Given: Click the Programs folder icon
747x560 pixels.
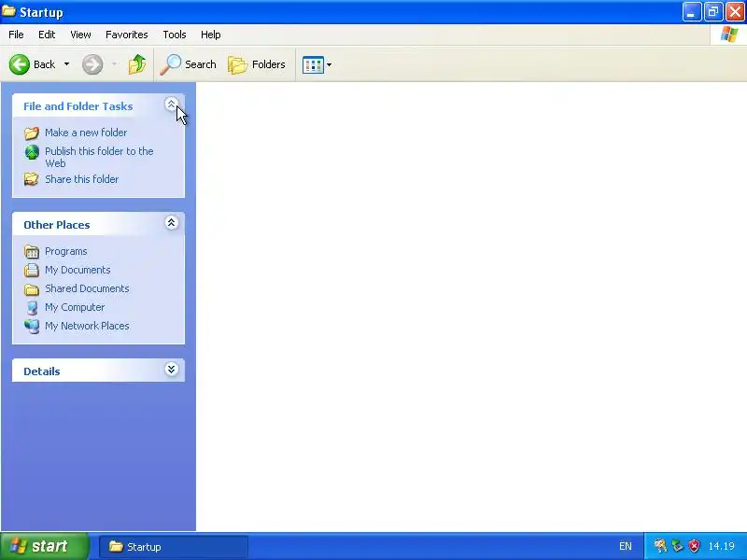Looking at the screenshot, I should pyautogui.click(x=32, y=251).
